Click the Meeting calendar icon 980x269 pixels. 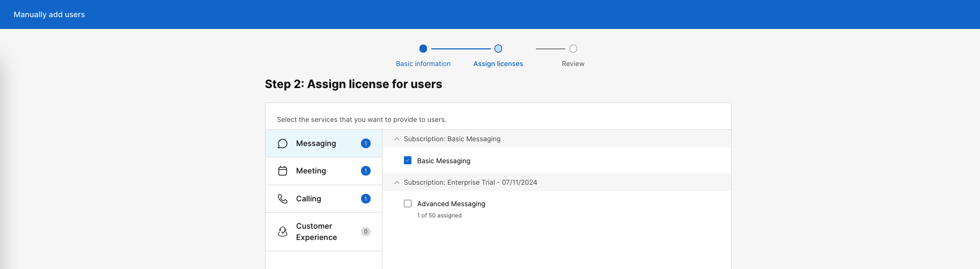283,171
